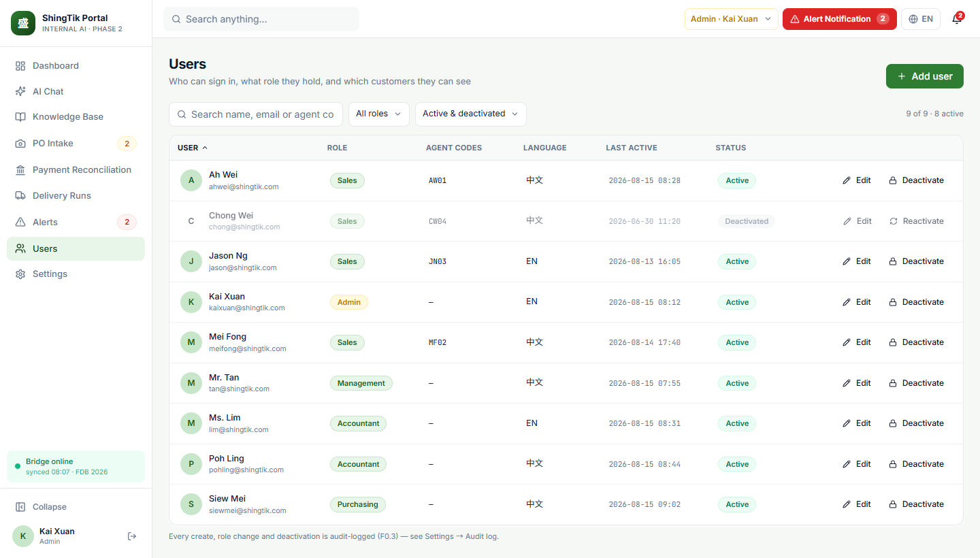The height and width of the screenshot is (558, 980).
Task: Open the Active & deactivated filter
Action: (470, 114)
